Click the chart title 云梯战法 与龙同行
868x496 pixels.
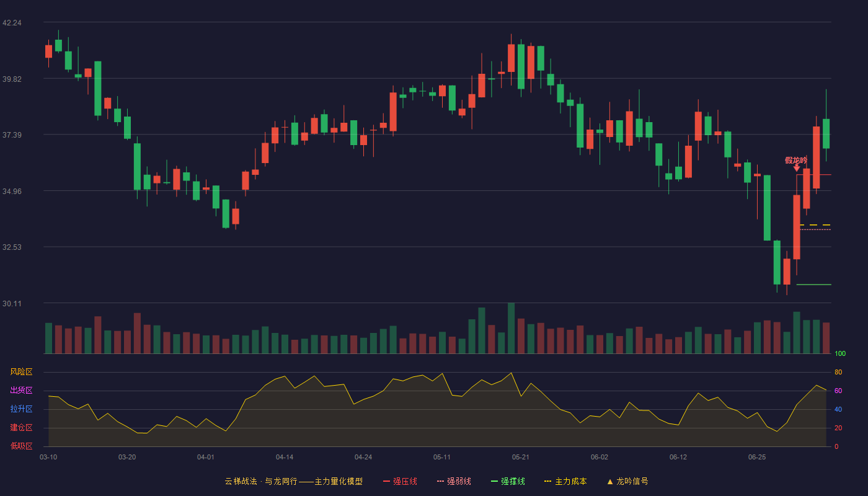click(x=260, y=481)
